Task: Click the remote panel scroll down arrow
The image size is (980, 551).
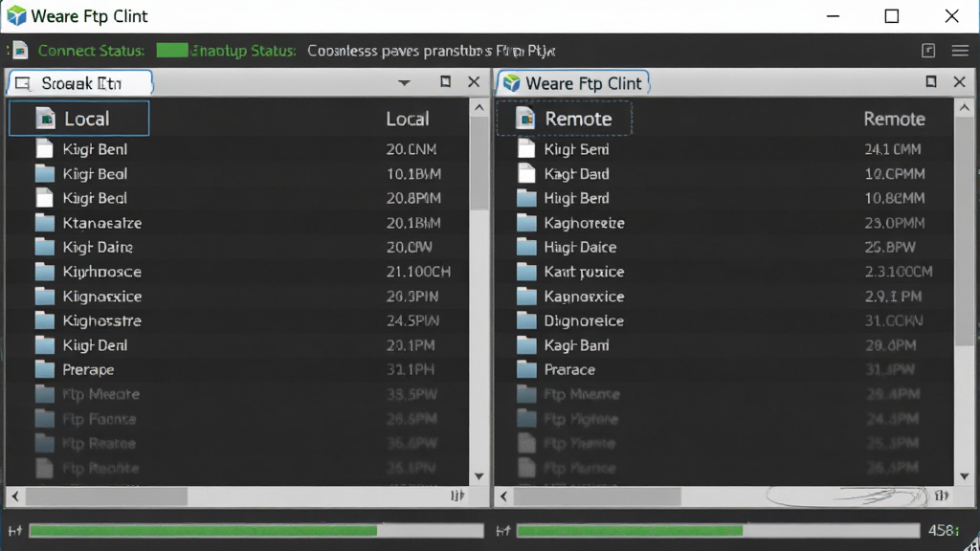Action: (965, 476)
